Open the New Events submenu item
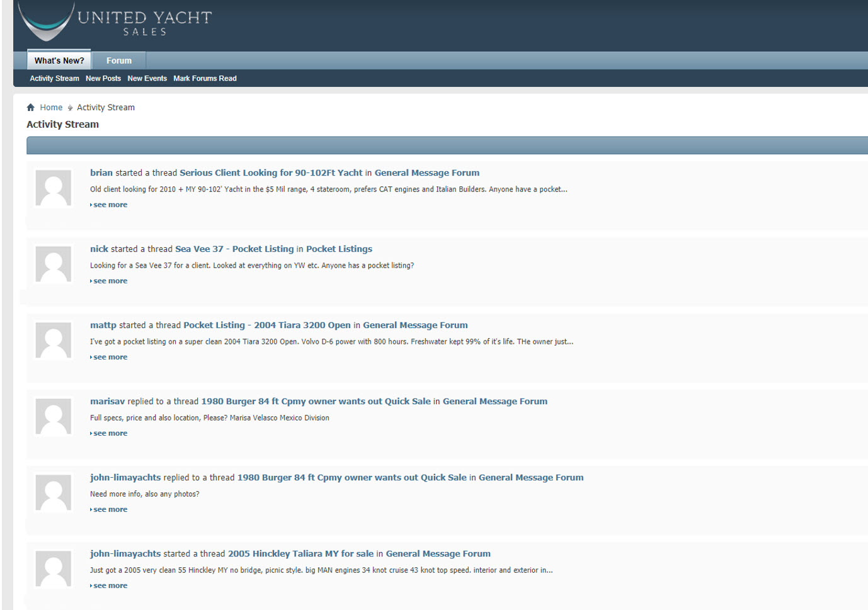Viewport: 868px width, 610px height. point(147,79)
